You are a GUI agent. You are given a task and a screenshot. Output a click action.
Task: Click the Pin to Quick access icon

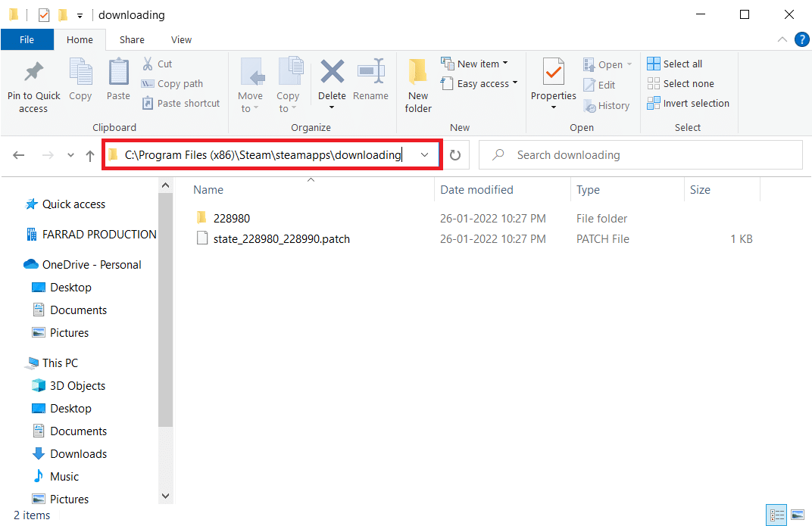click(33, 72)
